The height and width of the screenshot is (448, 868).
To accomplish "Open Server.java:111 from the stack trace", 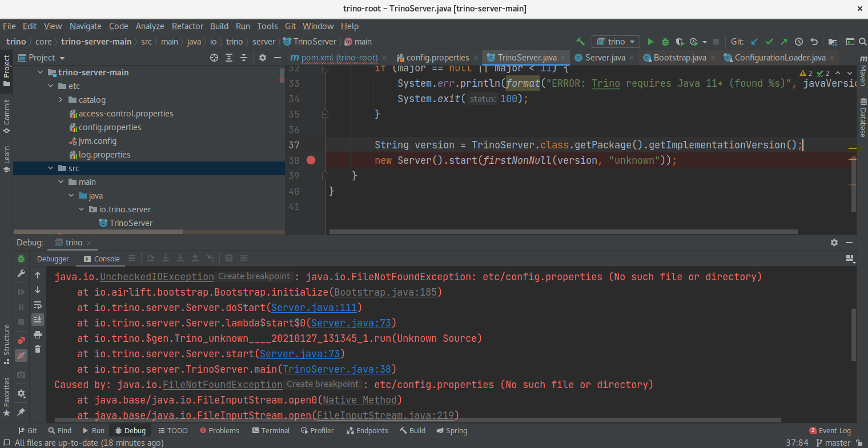I will [314, 308].
